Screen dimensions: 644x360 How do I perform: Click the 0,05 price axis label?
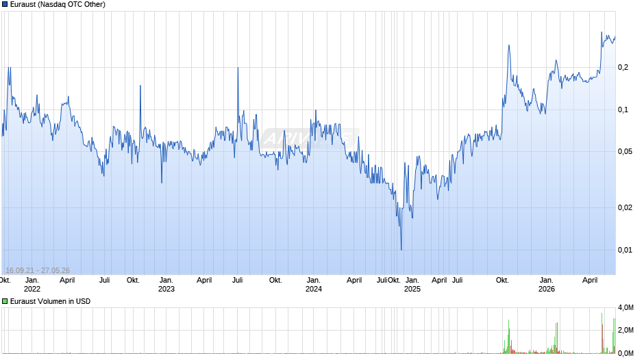click(625, 151)
